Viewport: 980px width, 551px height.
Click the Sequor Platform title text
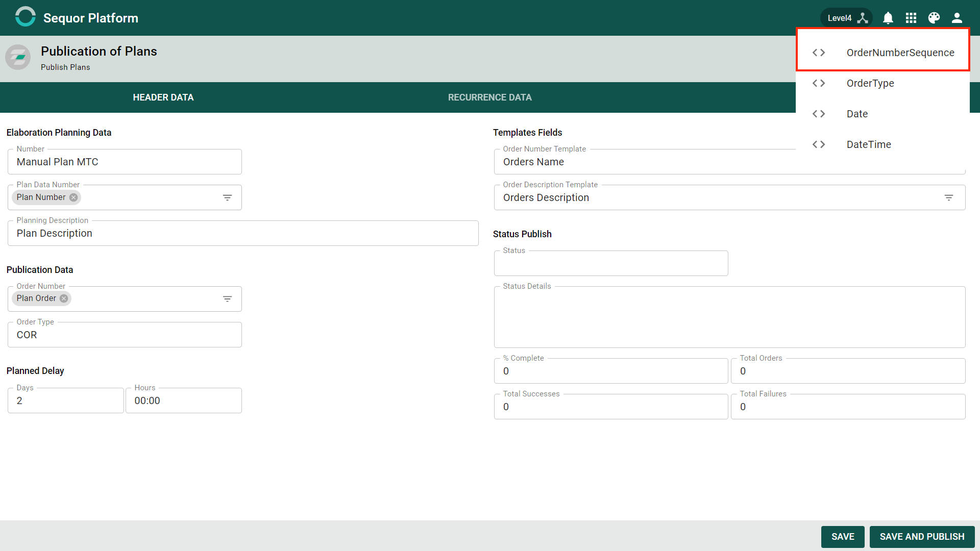91,18
